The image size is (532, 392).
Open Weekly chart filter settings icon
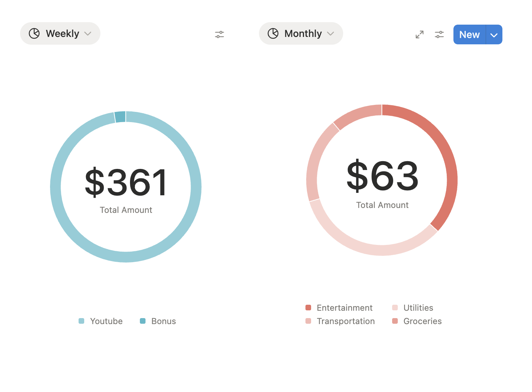219,34
